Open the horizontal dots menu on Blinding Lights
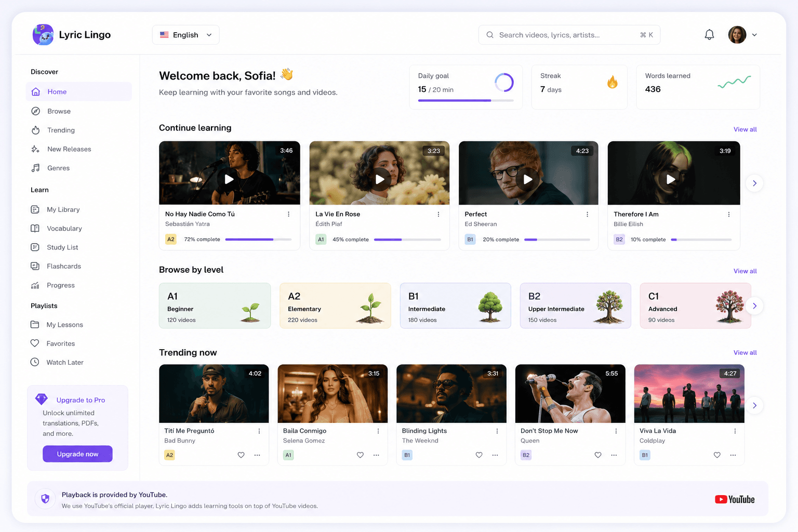Viewport: 798px width, 532px height. click(495, 455)
